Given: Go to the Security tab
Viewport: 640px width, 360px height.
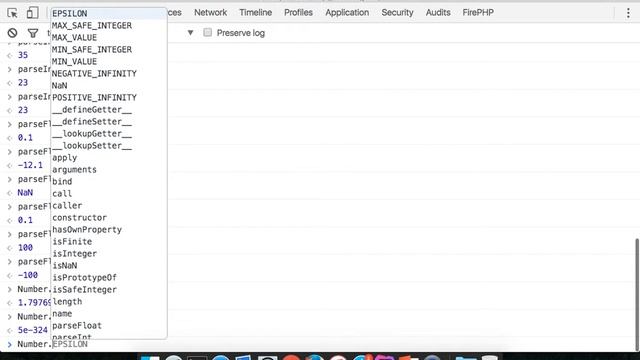Looking at the screenshot, I should (397, 13).
